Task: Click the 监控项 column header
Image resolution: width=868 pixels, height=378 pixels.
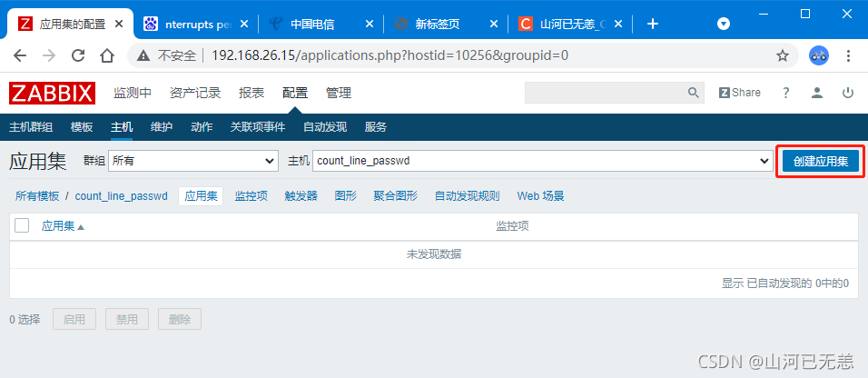Action: pos(512,226)
